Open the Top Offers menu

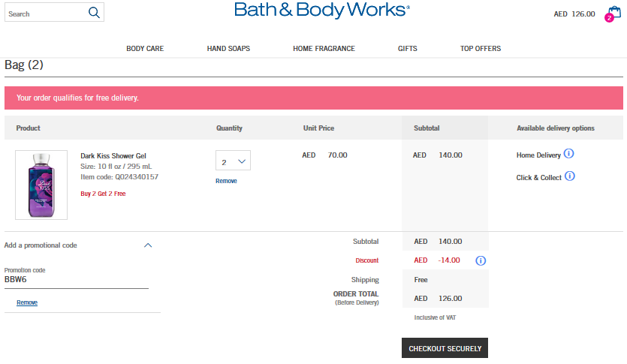point(481,49)
